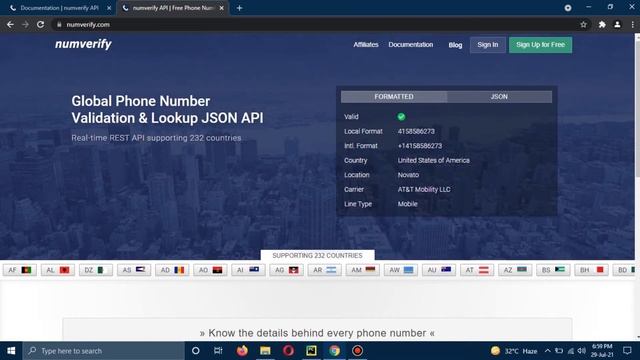Select the BH Bahrain country badge
Screen dimensions: 640x360
[591, 270]
